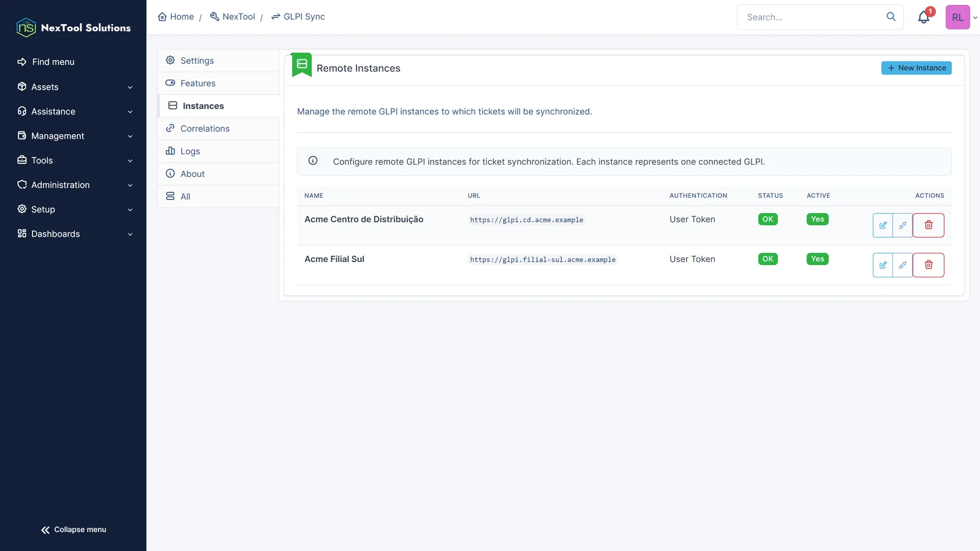Test connection for Acme Filial Sul
Viewport: 980px width, 551px height.
coord(903,265)
